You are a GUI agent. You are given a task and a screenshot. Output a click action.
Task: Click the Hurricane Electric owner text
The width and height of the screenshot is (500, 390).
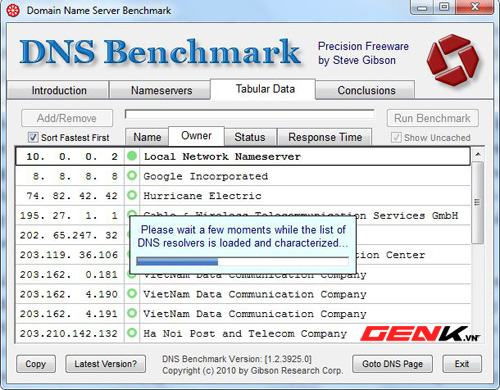(202, 196)
